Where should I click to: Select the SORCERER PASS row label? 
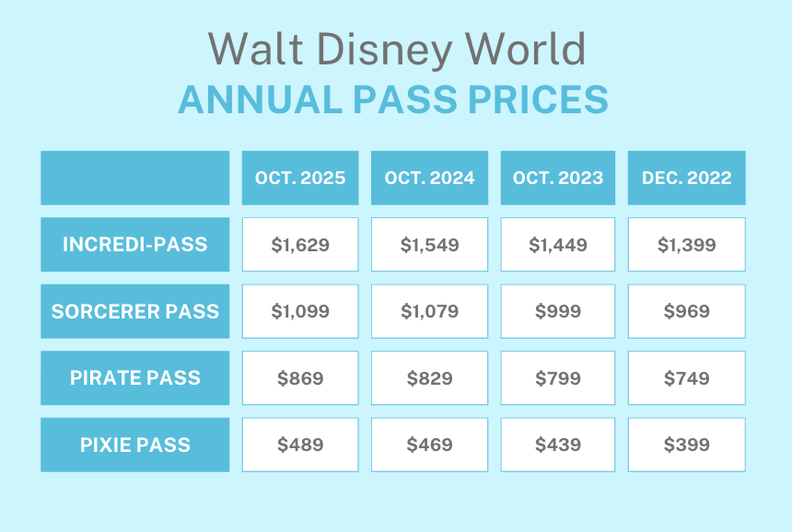pyautogui.click(x=135, y=311)
